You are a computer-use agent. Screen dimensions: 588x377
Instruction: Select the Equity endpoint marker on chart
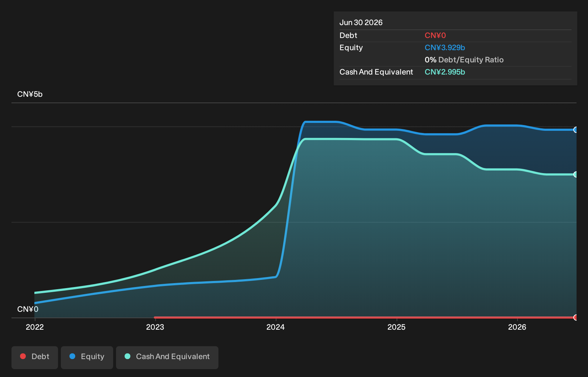point(575,130)
